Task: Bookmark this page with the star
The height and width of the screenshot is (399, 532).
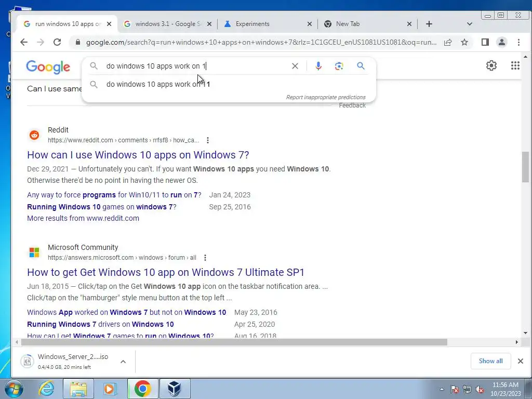Action: pyautogui.click(x=464, y=42)
